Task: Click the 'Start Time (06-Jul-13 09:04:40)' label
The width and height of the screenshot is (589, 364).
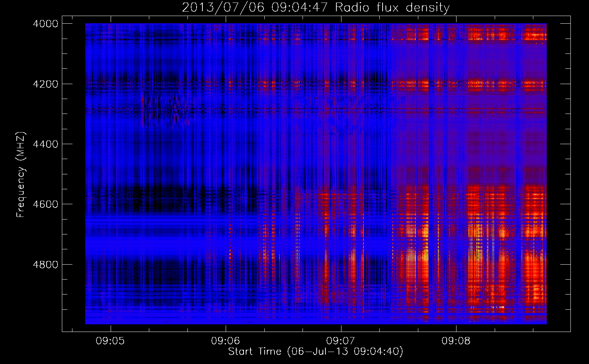Action: pos(316,352)
